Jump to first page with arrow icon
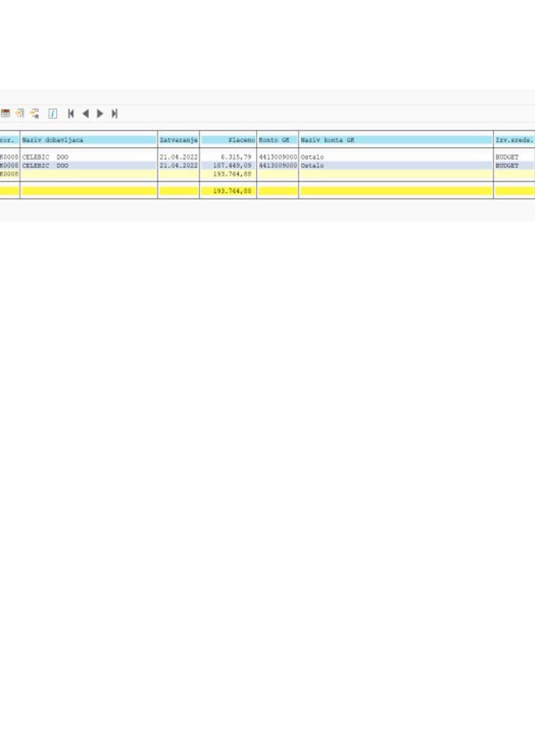 tap(71, 113)
